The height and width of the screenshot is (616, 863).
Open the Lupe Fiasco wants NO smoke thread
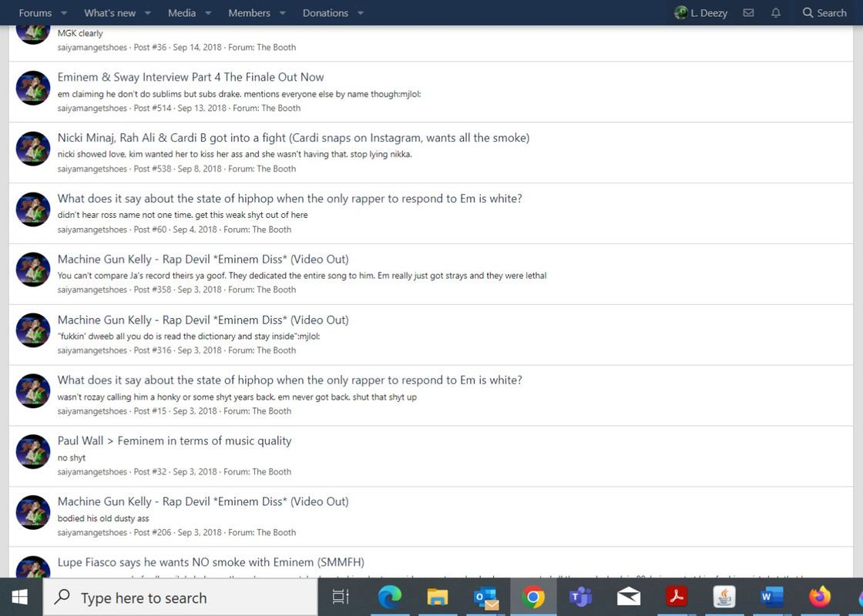tap(211, 562)
